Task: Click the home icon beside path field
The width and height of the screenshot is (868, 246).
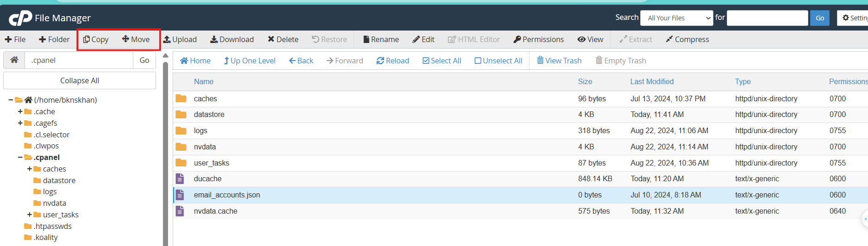Action: click(x=14, y=60)
